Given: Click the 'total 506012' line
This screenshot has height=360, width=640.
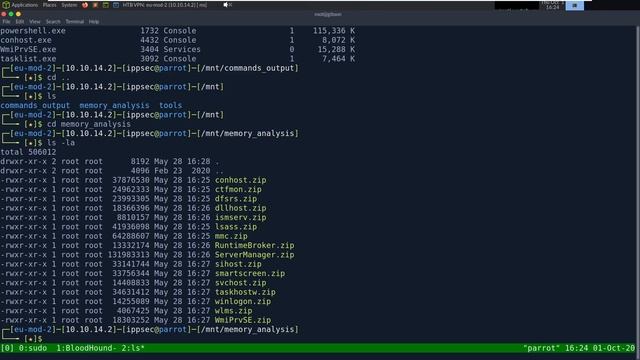Looking at the screenshot, I should [x=28, y=152].
